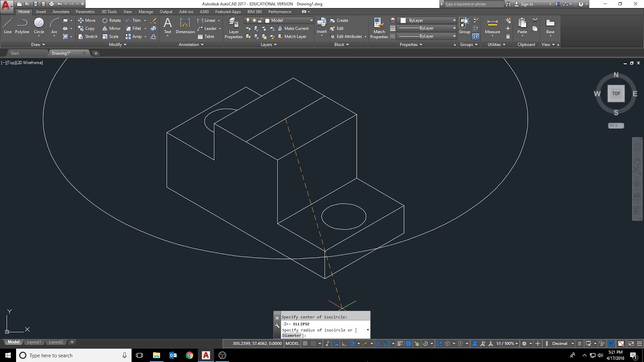Switch to the Insert ribbon tab

[41, 12]
